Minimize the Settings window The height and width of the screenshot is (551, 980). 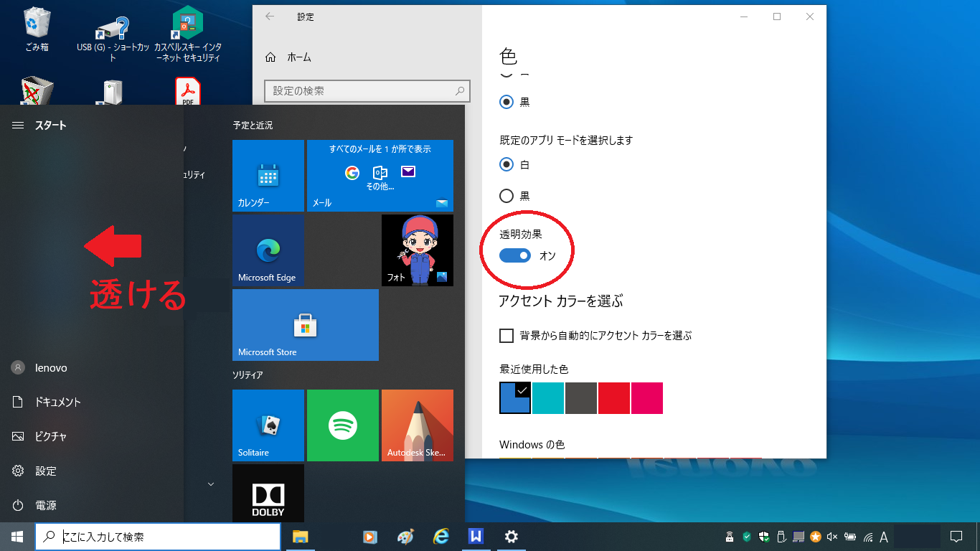744,17
